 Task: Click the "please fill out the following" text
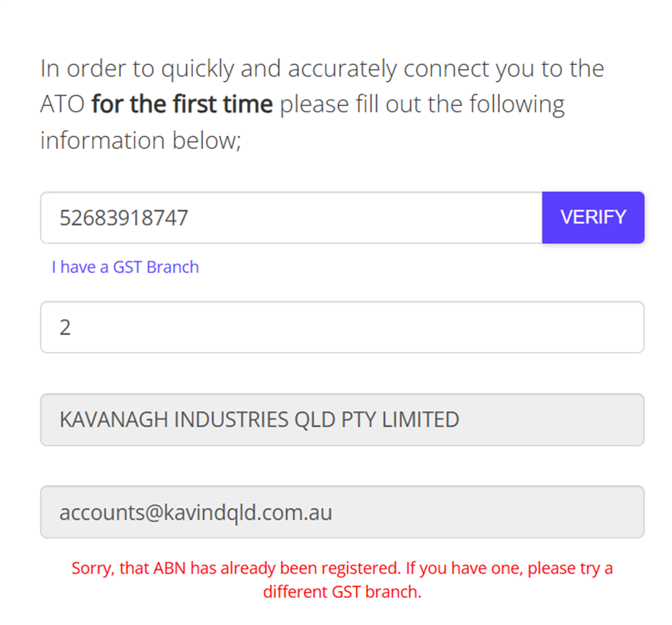point(422,104)
